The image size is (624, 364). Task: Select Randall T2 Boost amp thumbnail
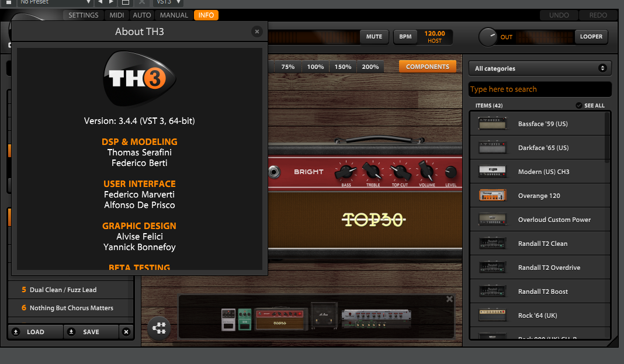[x=493, y=291]
